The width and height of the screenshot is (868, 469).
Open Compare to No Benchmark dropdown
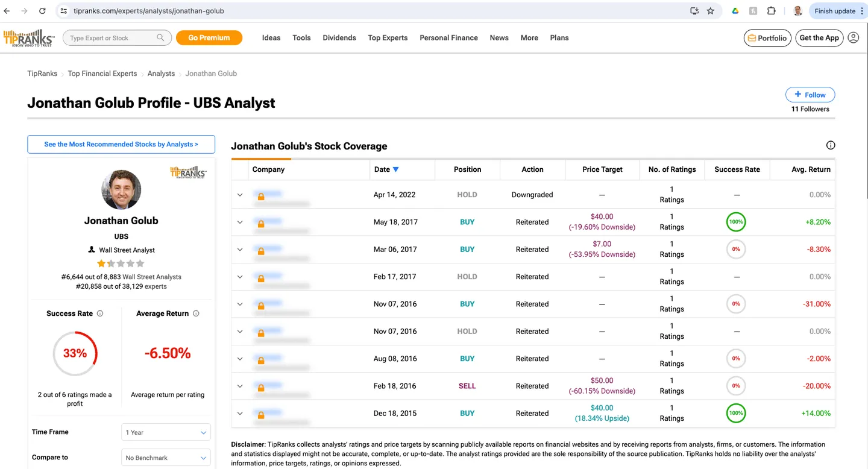point(166,458)
